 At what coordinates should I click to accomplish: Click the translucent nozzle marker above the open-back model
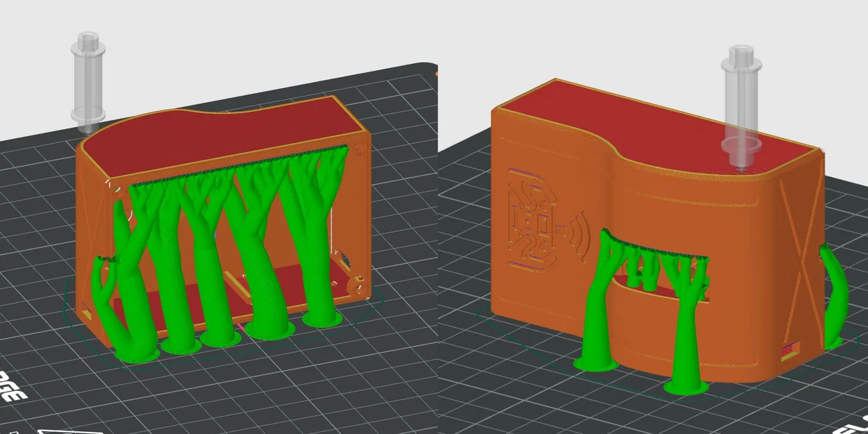tap(88, 82)
